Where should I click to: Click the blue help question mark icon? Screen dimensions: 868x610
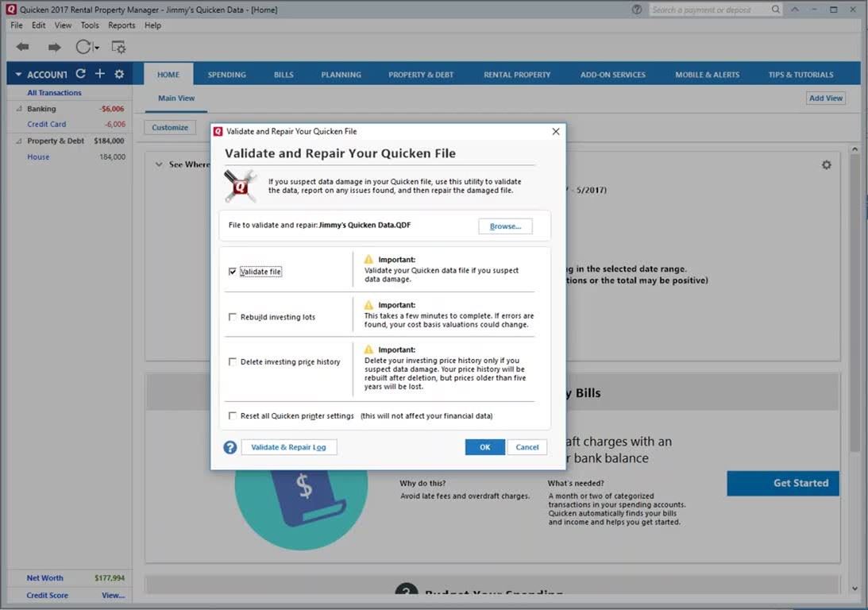coord(230,447)
